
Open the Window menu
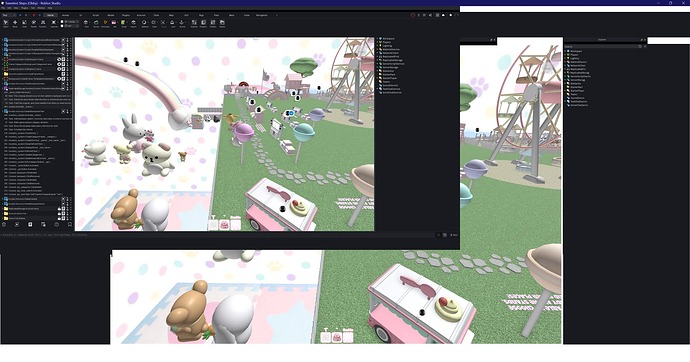tap(41, 8)
